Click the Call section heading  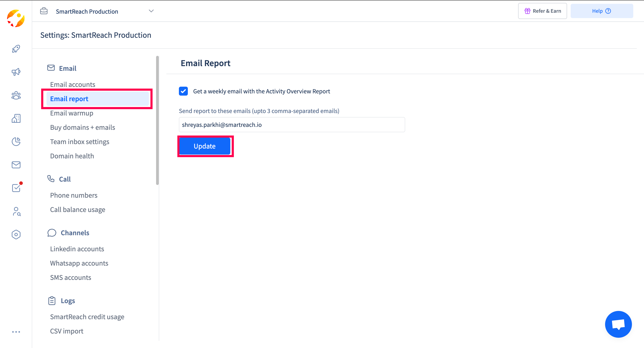point(65,179)
